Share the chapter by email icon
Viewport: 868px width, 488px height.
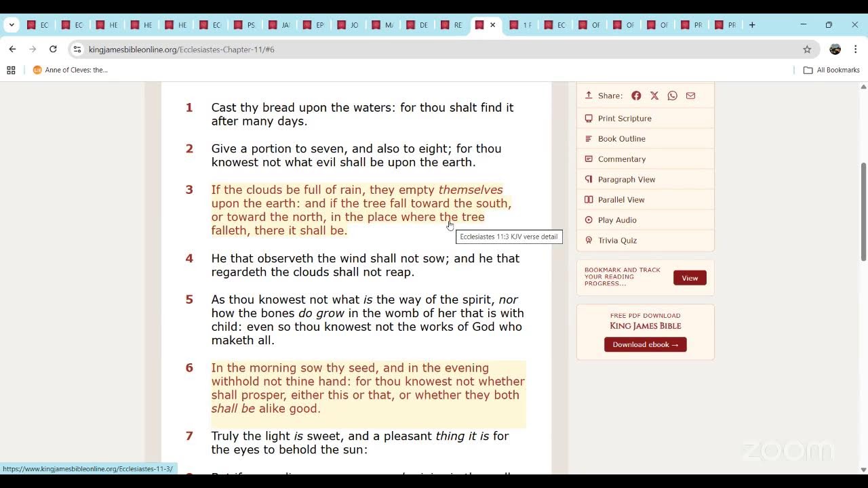[690, 96]
